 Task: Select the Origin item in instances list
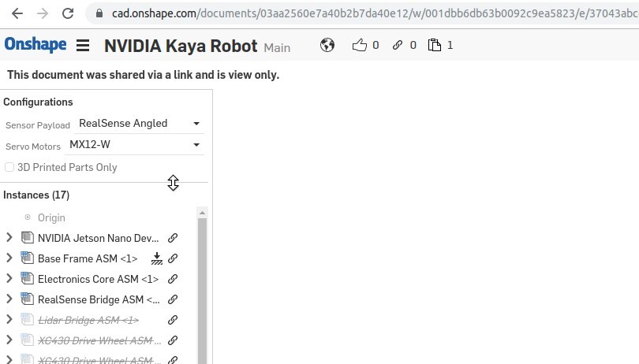pos(51,217)
